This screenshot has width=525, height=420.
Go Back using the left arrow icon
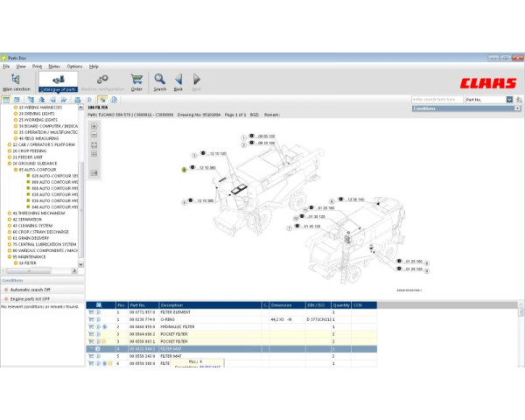coord(178,81)
